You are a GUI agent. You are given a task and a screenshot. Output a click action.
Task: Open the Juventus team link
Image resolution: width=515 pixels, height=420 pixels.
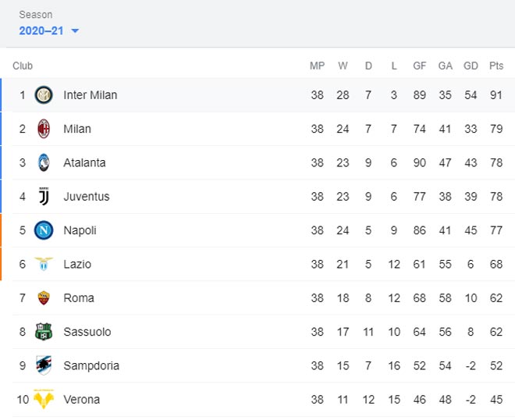click(x=87, y=197)
